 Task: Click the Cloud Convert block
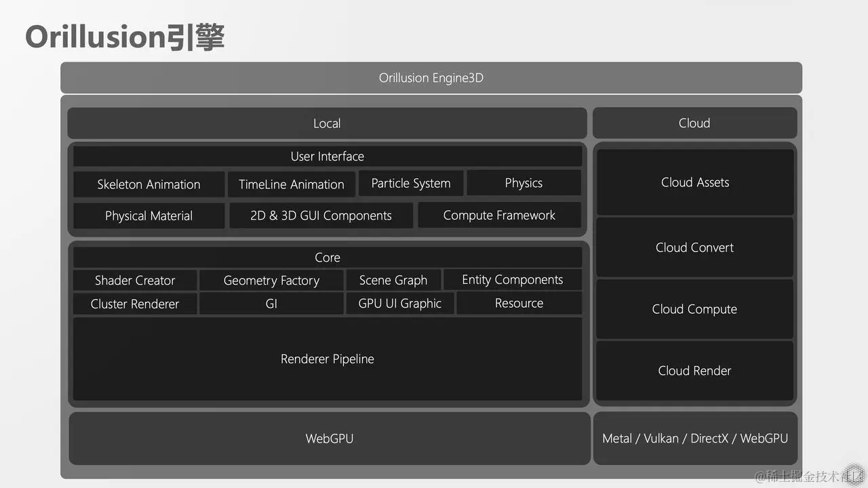tap(695, 247)
